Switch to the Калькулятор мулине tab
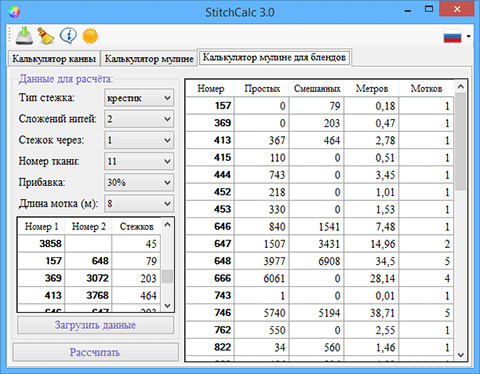The image size is (480, 374). (x=149, y=59)
